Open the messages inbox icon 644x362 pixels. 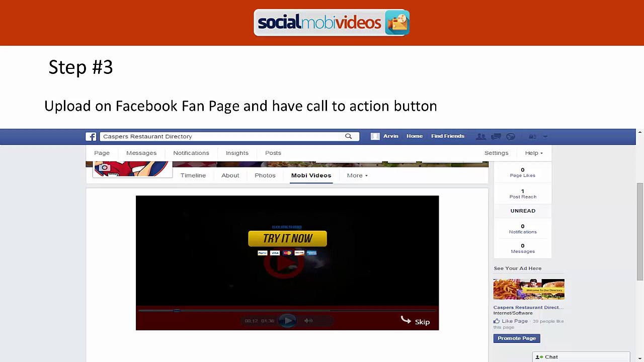click(496, 136)
